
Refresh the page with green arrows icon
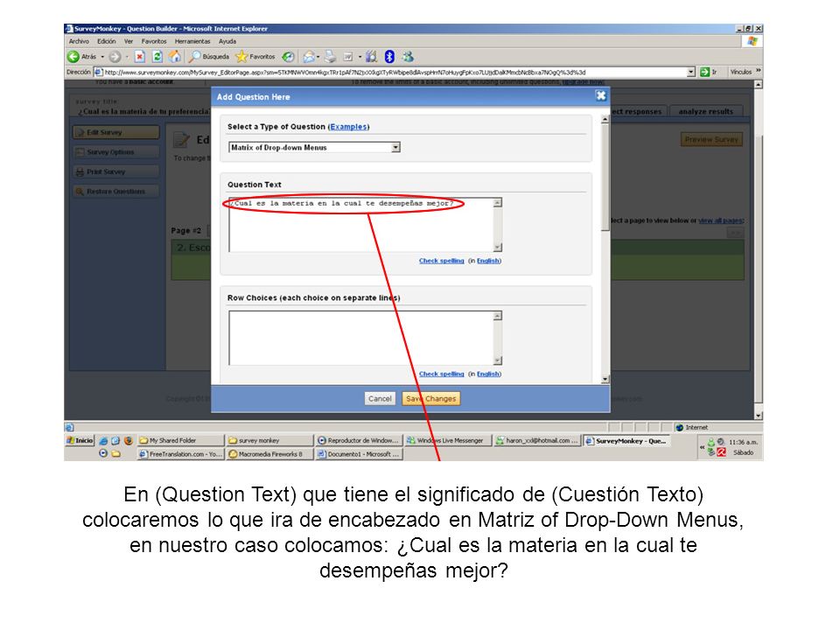point(157,56)
